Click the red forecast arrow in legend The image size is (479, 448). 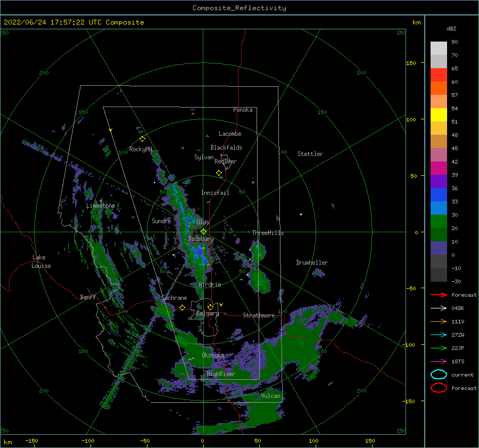[439, 295]
